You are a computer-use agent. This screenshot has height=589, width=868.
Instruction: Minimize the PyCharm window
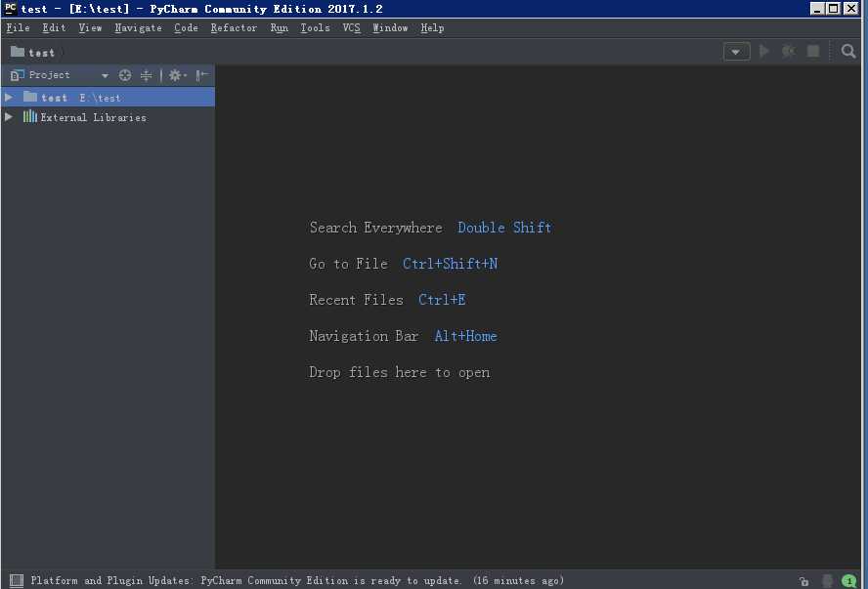(x=817, y=8)
